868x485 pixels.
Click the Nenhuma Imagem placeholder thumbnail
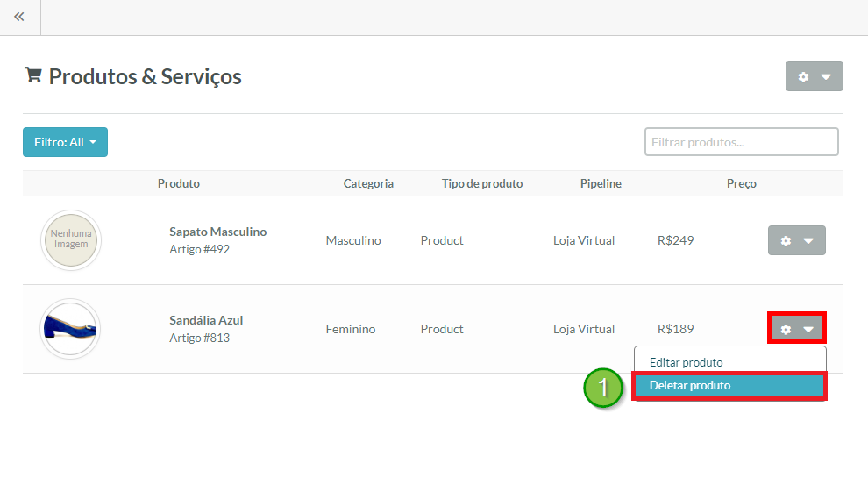tap(71, 239)
